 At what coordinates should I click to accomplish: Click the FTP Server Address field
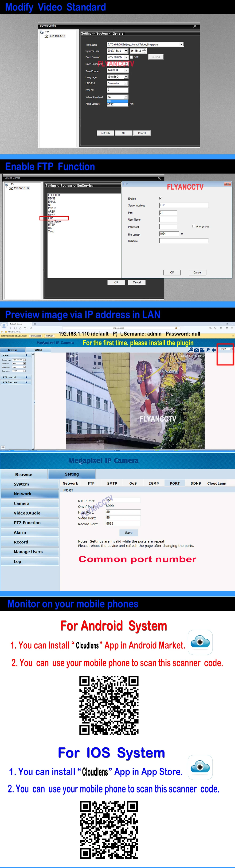tap(184, 205)
